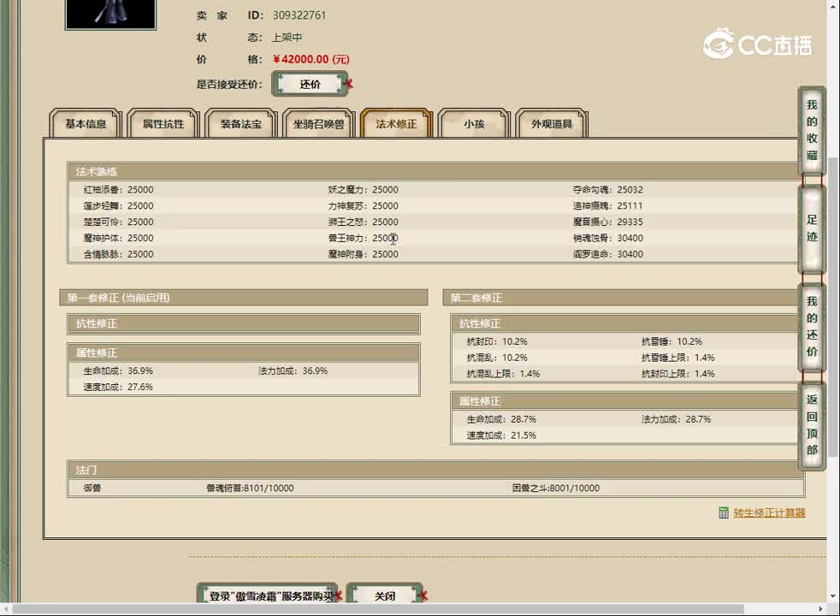Click the 关闭 button
The image size is (840, 616).
tap(385, 595)
